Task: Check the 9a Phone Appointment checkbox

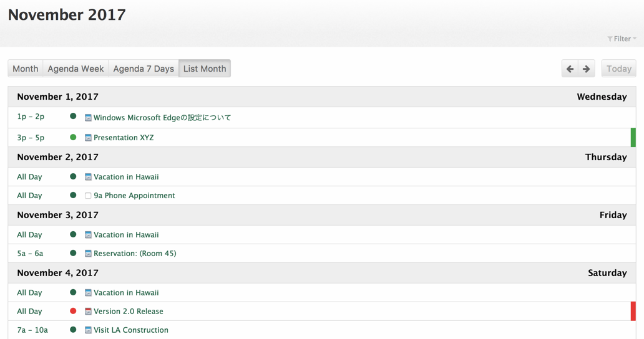Action: (88, 196)
